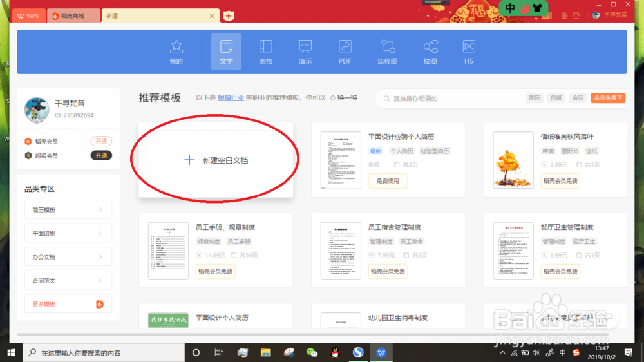Open File Explorer from the taskbar
Image resolution: width=644 pixels, height=362 pixels.
pyautogui.click(x=266, y=352)
